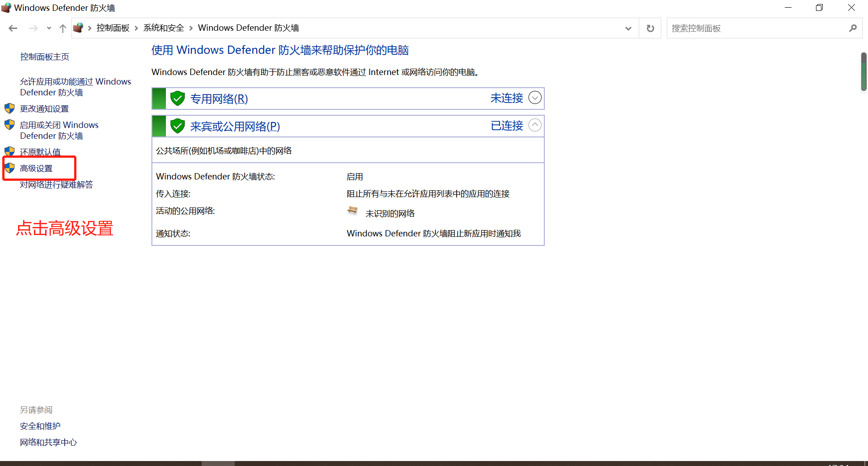
Task: Click the back navigation arrow
Action: (x=13, y=28)
